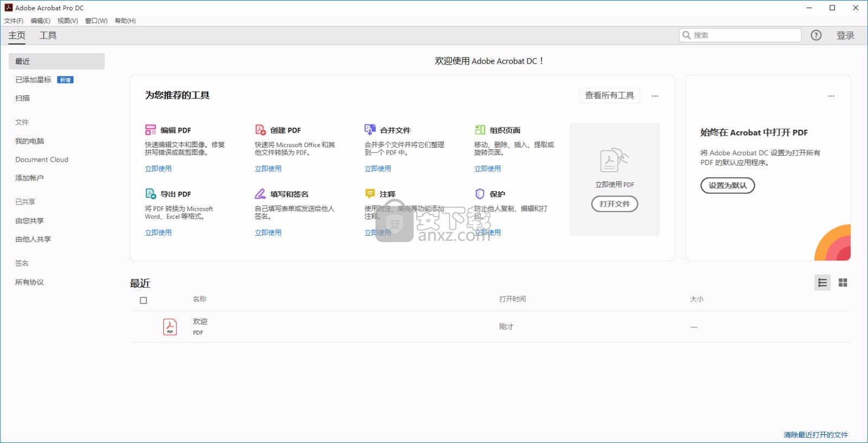Viewport: 868px width, 443px height.
Task: Click the 创建 PDF tool icon
Action: click(260, 130)
